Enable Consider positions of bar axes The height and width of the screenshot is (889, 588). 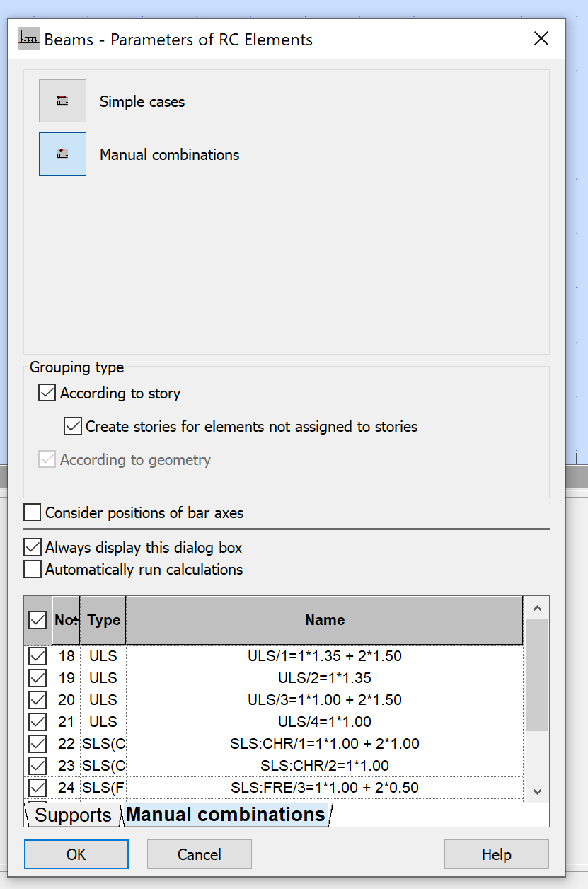[33, 512]
